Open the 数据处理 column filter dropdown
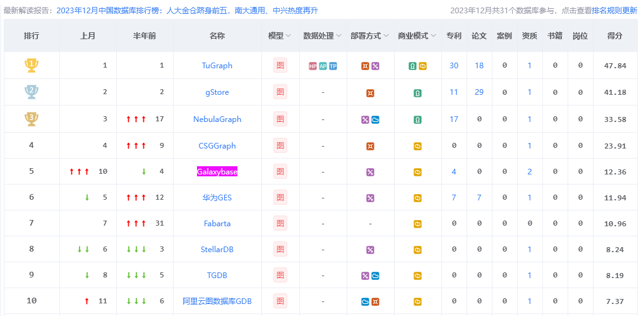Image resolution: width=644 pixels, height=316 pixels. coord(339,36)
